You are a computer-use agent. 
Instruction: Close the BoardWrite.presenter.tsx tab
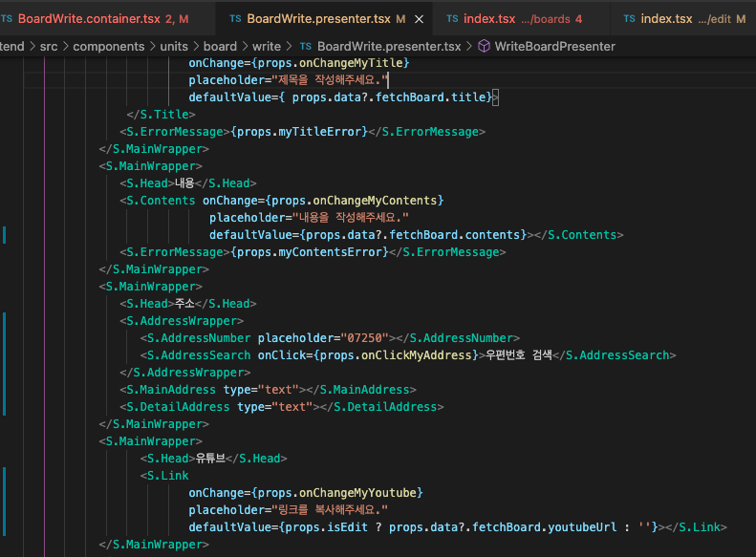point(419,19)
